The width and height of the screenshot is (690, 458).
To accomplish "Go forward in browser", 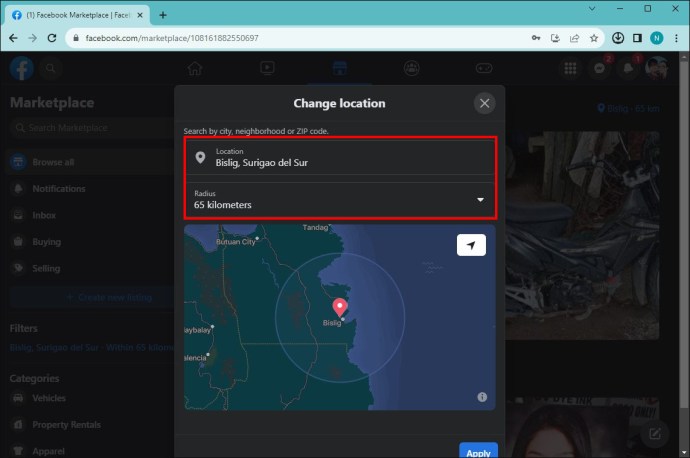I will point(33,38).
